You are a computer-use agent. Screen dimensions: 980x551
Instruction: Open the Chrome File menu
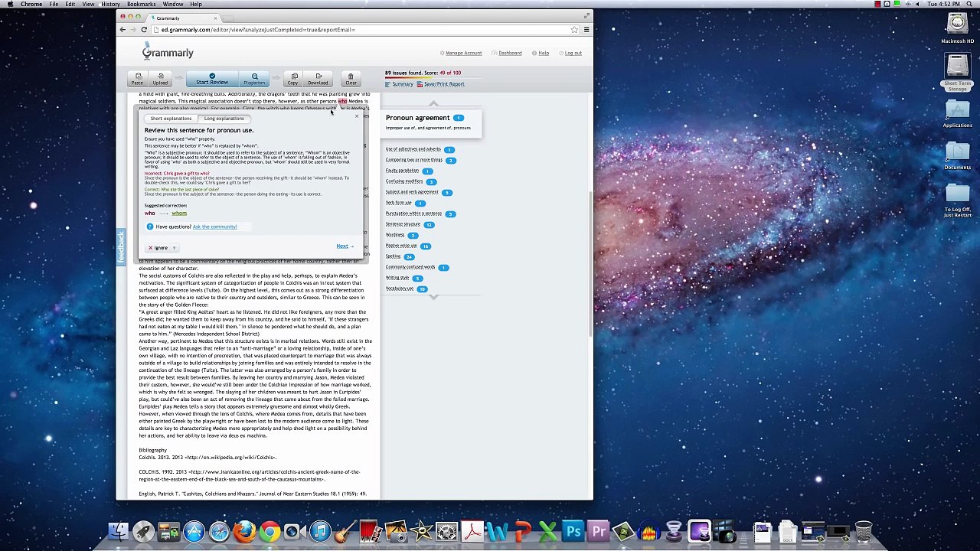(x=54, y=5)
